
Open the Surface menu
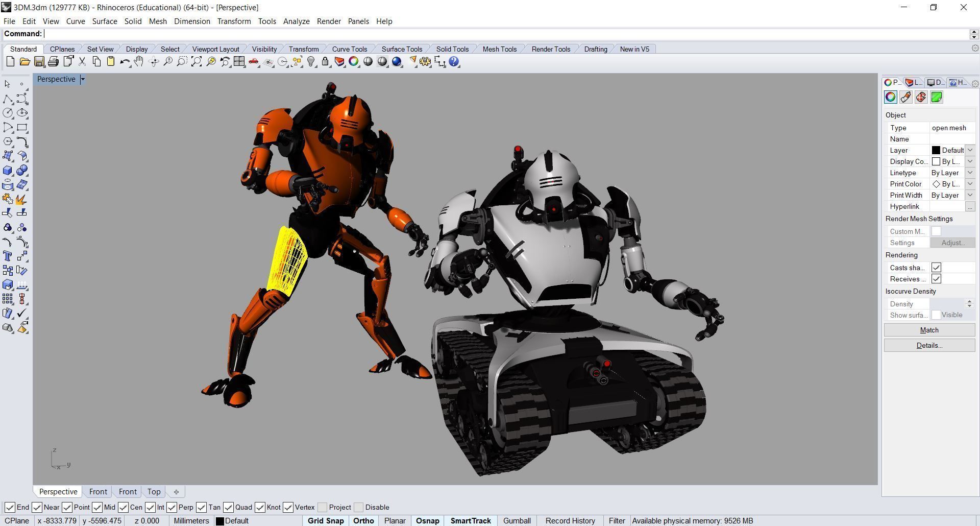coord(105,21)
